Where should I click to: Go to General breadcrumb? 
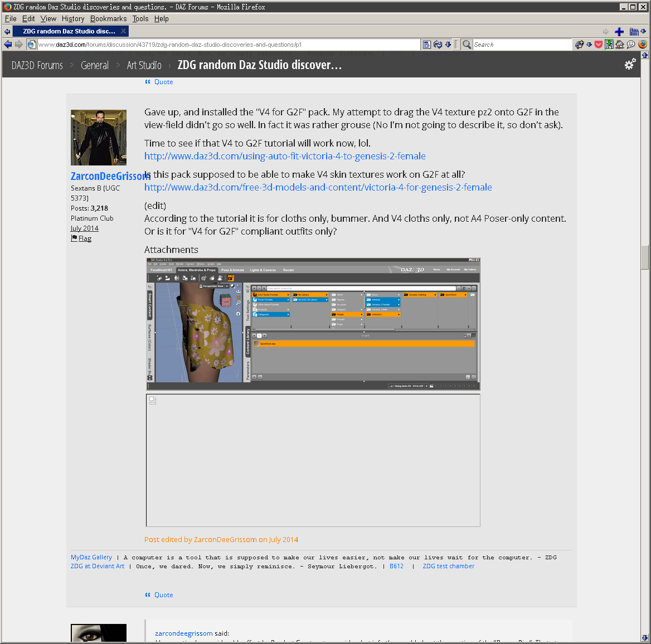tap(95, 65)
